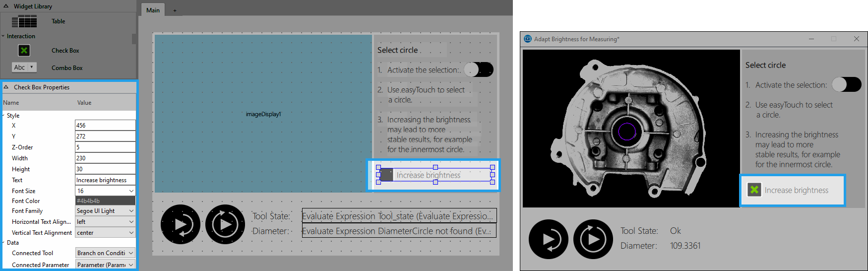Click the Combo Box label in Widget Library

[x=67, y=68]
